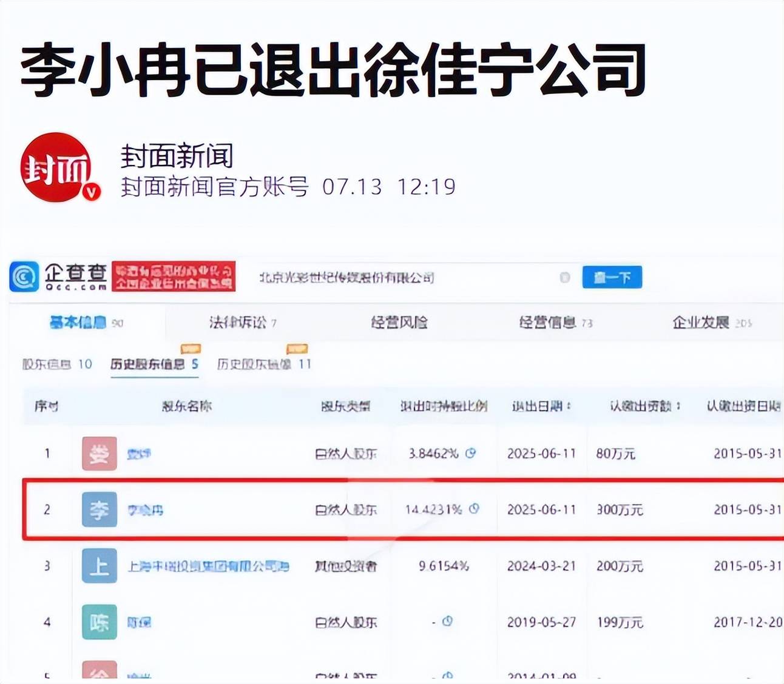784x684 pixels.
Task: Click the 退出时持股比例 column header
Action: [444, 406]
